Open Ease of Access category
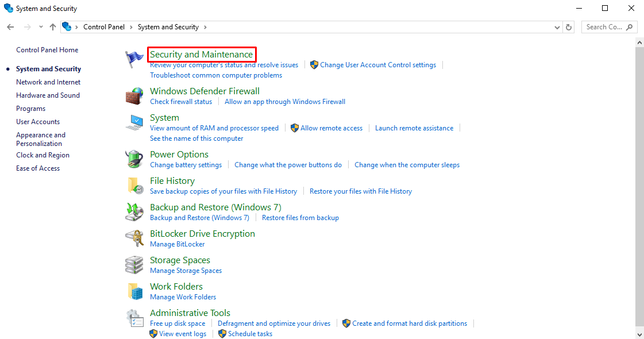Viewport: 644px width, 339px height. click(x=38, y=168)
